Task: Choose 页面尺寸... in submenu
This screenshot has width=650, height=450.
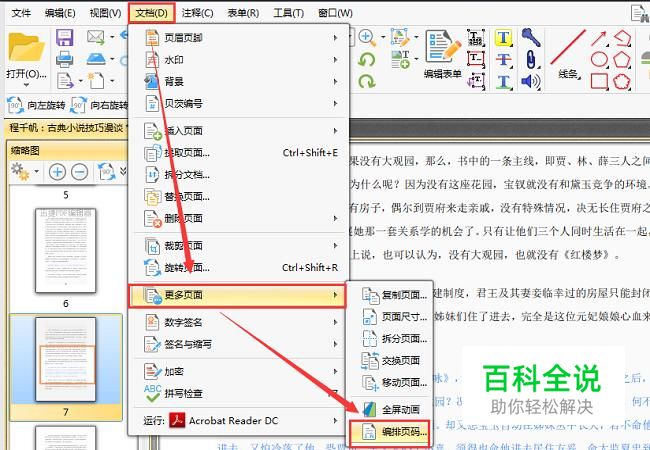Action: [x=390, y=317]
